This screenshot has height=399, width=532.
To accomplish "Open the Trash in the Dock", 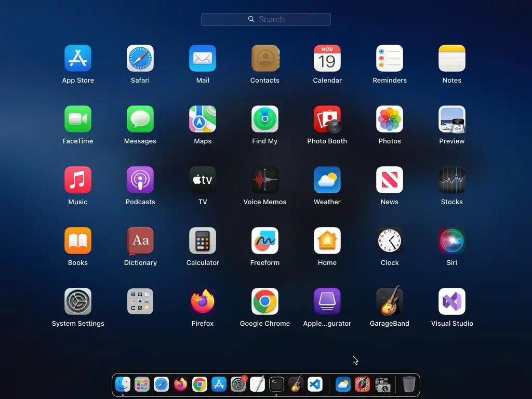I will (409, 384).
